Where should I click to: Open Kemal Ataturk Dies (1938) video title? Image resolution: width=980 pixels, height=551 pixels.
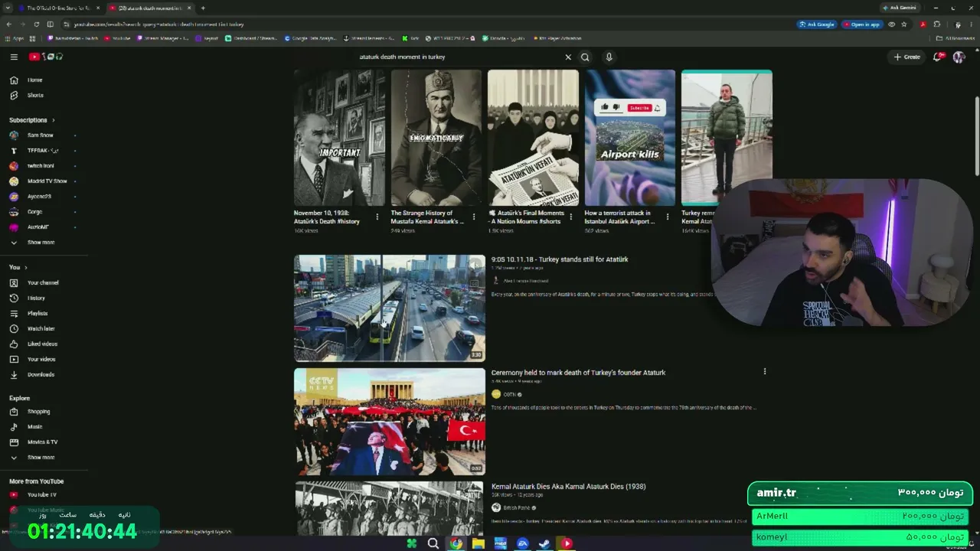coord(568,487)
